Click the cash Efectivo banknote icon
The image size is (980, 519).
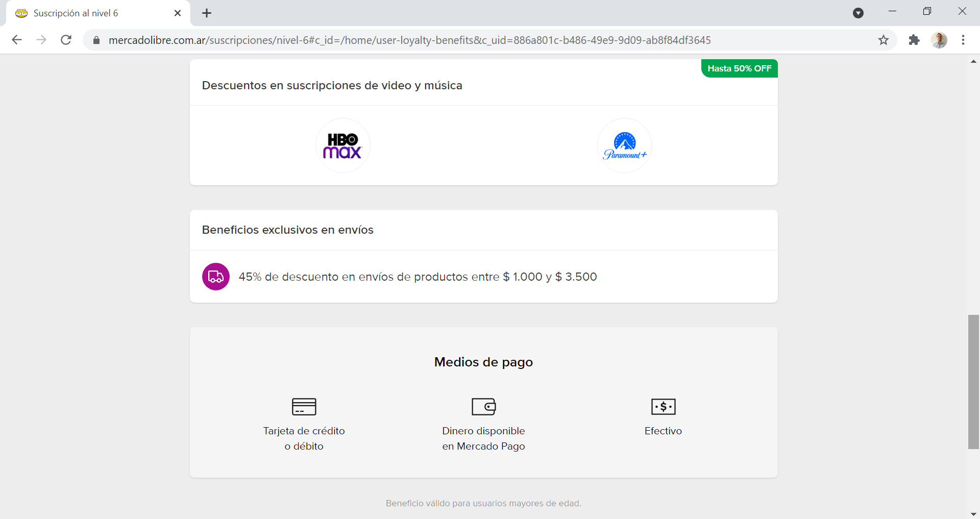663,407
